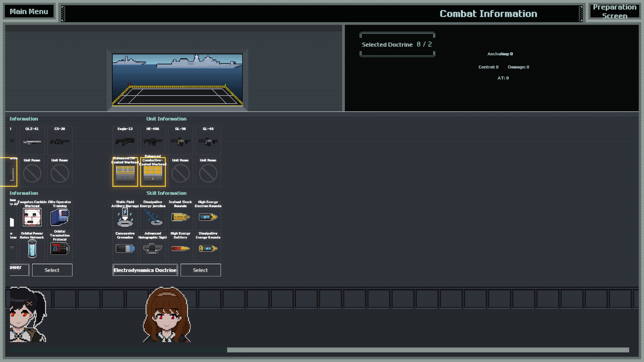This screenshot has height=362, width=644.
Task: Click the brown-haired character portrait
Action: [166, 315]
